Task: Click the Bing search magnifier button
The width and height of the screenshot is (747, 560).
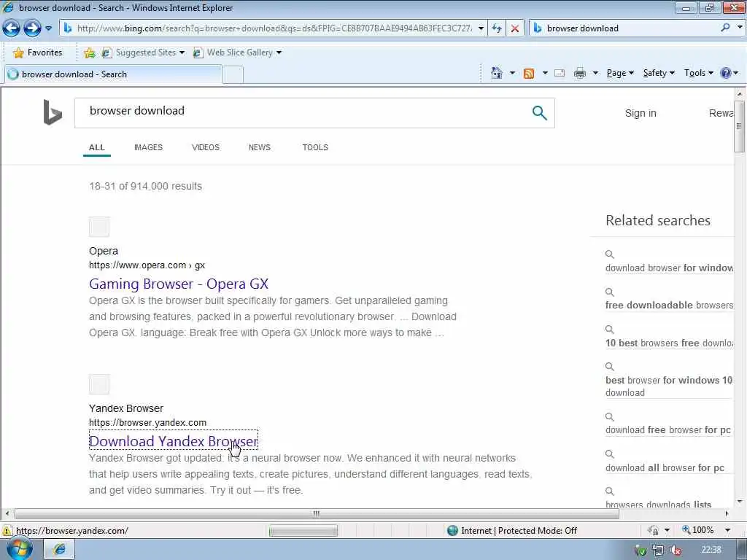Action: [x=539, y=113]
